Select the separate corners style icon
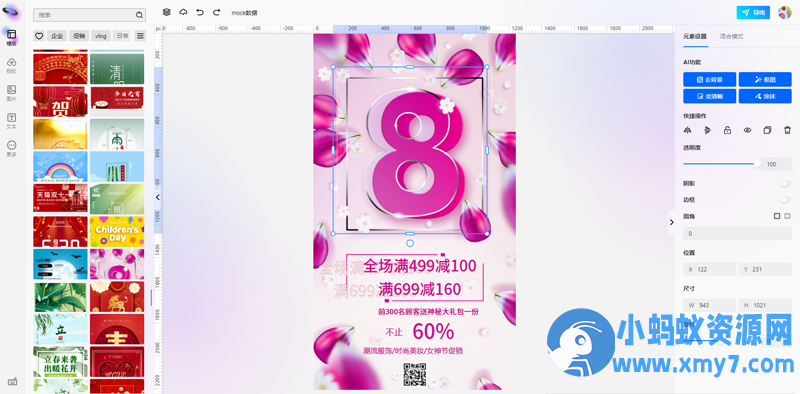This screenshot has height=394, width=800. pos(788,216)
